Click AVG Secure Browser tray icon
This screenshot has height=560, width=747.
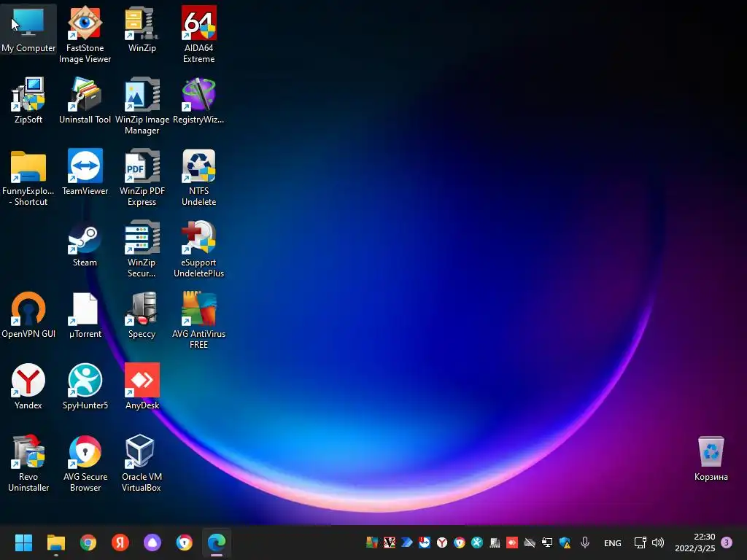pyautogui.click(x=460, y=542)
